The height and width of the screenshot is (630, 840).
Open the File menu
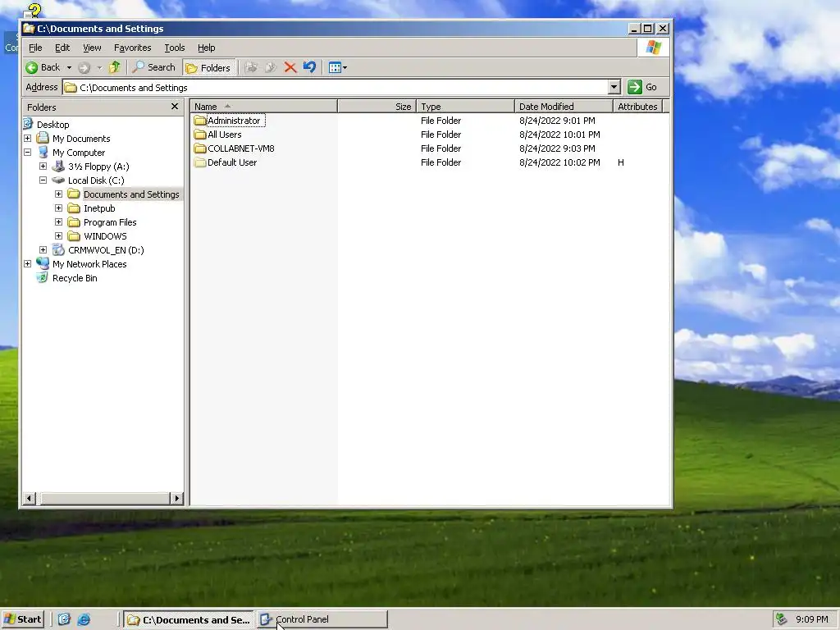tap(35, 48)
